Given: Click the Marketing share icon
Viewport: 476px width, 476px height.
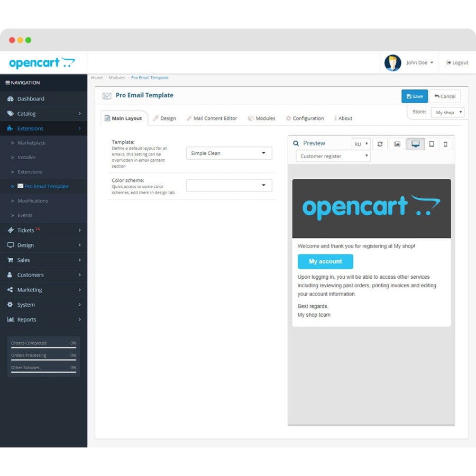Looking at the screenshot, I should (x=10, y=290).
